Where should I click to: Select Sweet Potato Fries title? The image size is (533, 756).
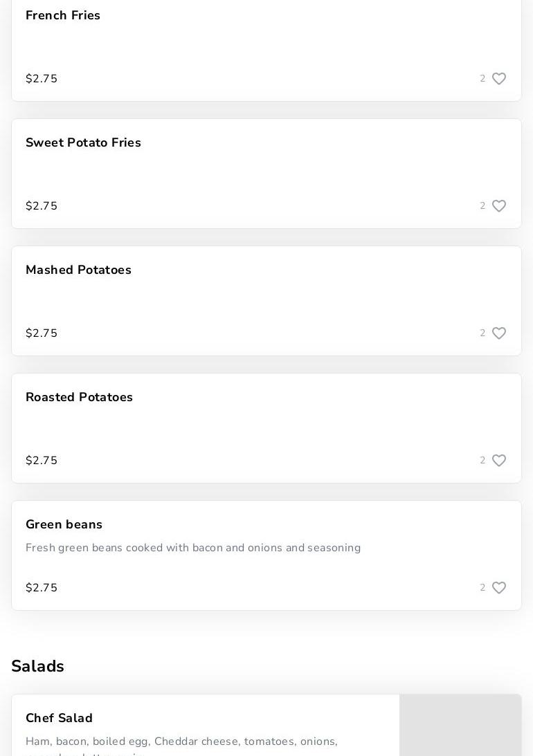tap(83, 142)
